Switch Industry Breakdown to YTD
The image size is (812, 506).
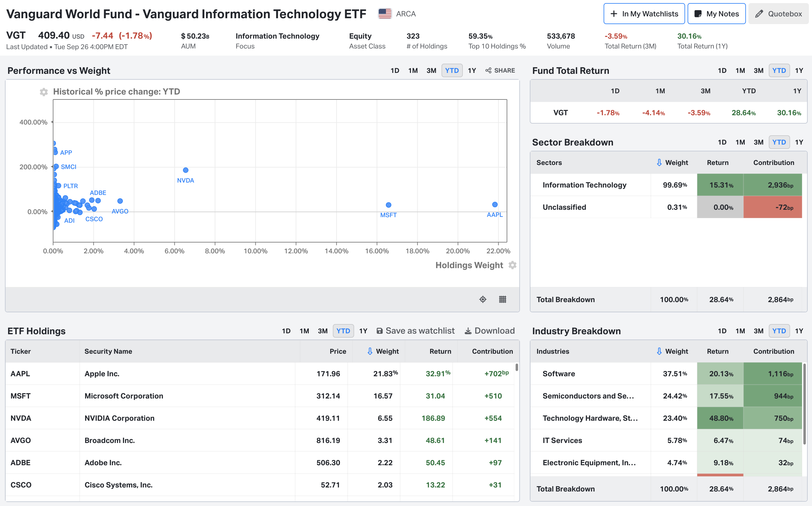click(779, 331)
